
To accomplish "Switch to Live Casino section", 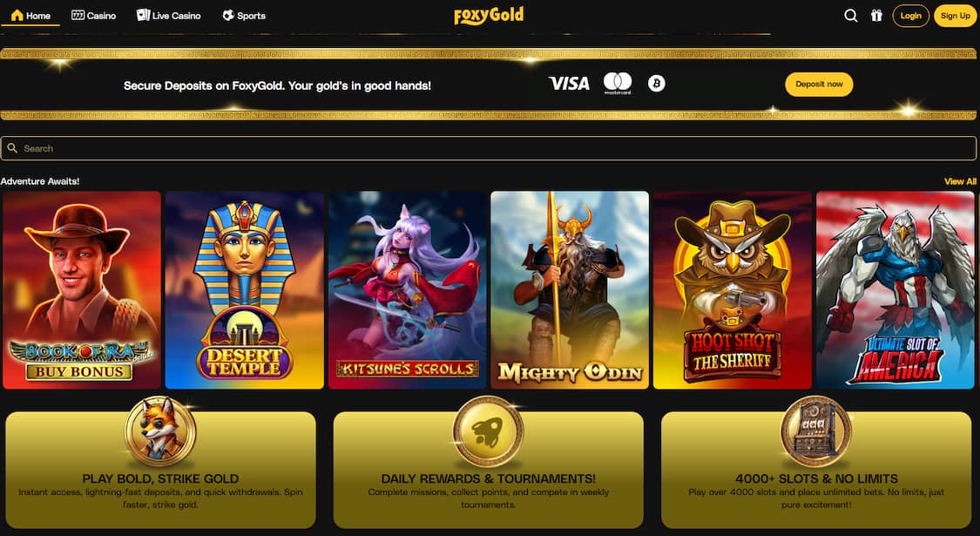I will [x=169, y=16].
